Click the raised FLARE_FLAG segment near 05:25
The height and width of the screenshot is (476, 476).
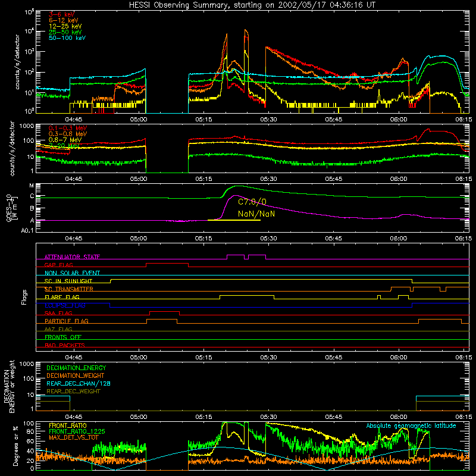pos(247,295)
